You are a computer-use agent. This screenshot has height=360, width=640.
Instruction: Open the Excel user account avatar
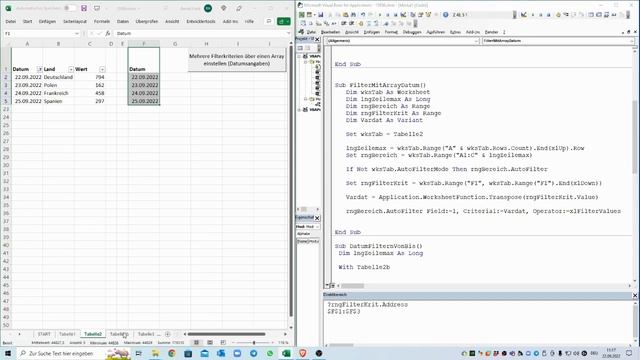pos(208,8)
